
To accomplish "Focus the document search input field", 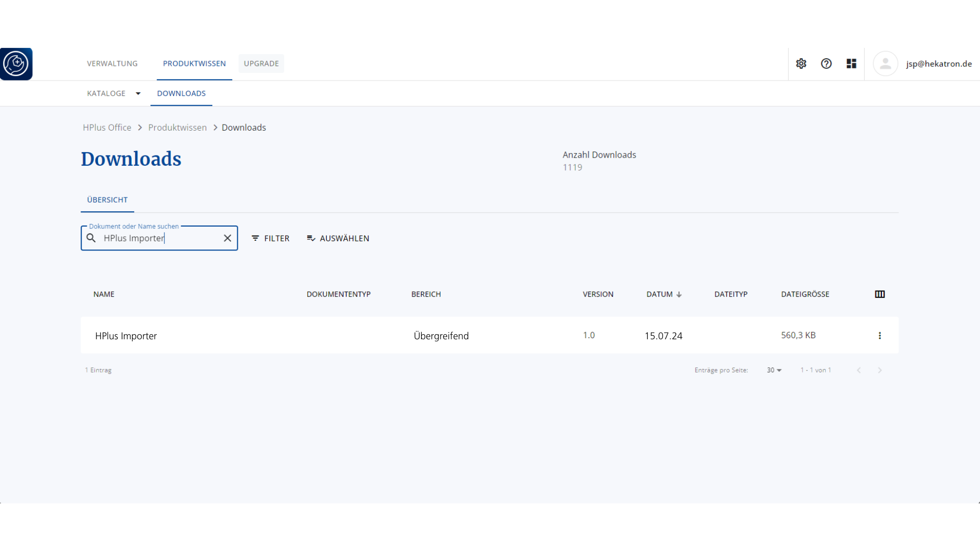I will (159, 238).
